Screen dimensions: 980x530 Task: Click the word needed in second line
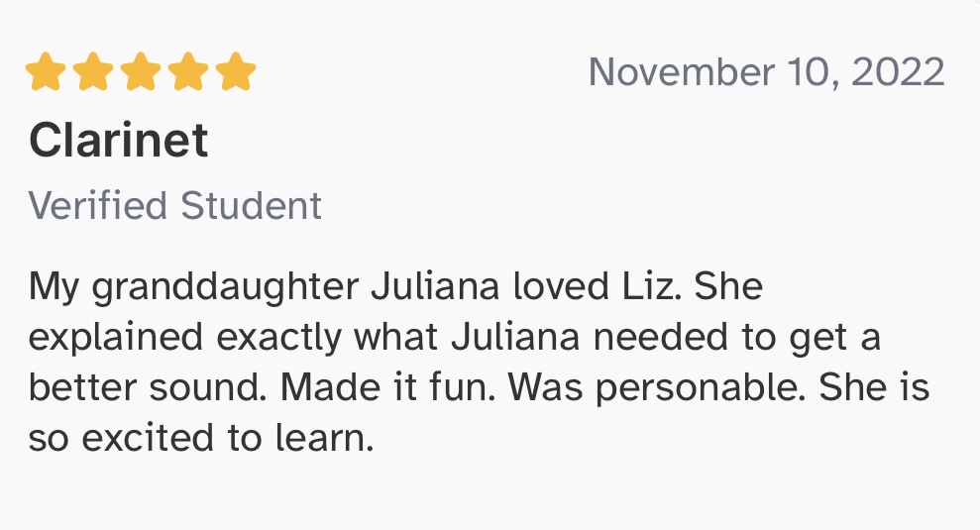click(x=661, y=337)
